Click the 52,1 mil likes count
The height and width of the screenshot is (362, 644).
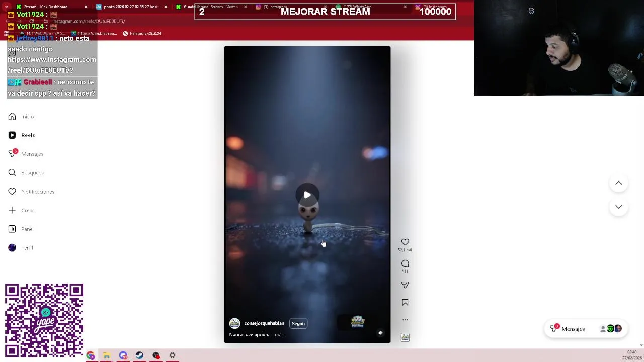pyautogui.click(x=405, y=250)
